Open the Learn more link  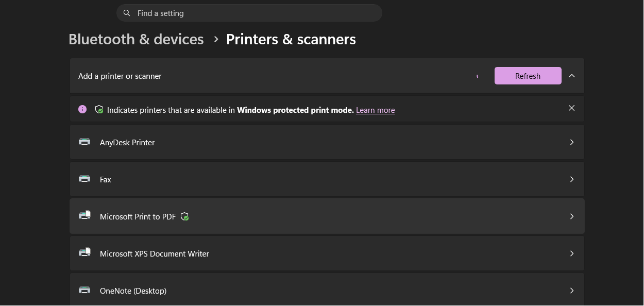click(376, 110)
